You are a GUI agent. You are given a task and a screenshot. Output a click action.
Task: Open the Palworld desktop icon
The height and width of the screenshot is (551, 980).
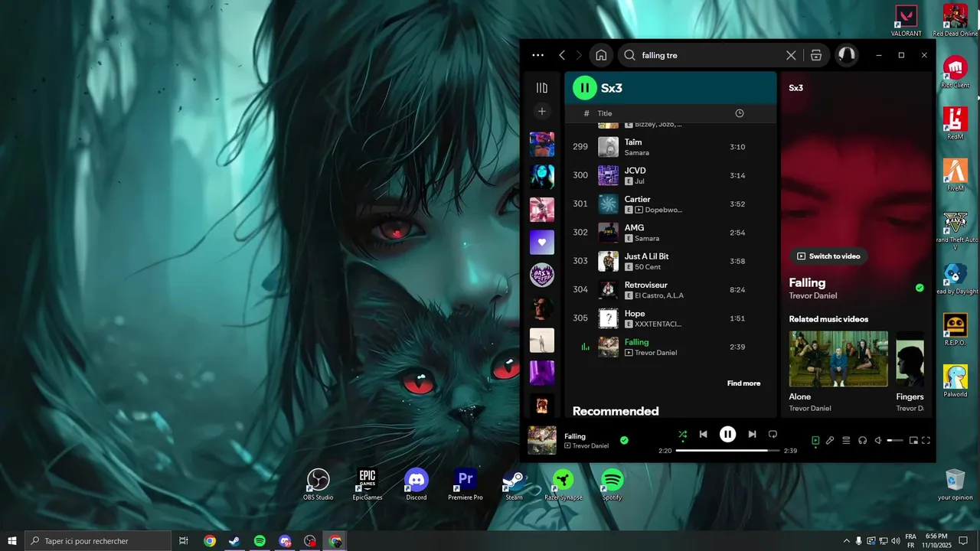point(955,380)
